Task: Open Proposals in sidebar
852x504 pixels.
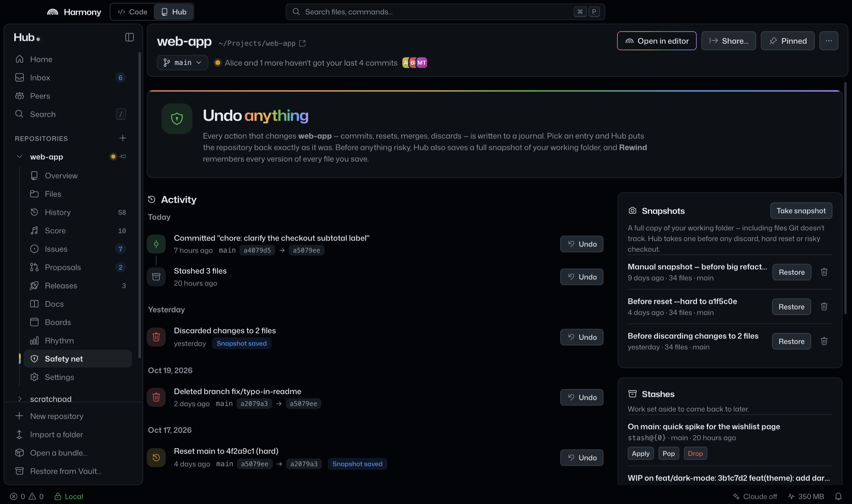Action: pos(78,267)
